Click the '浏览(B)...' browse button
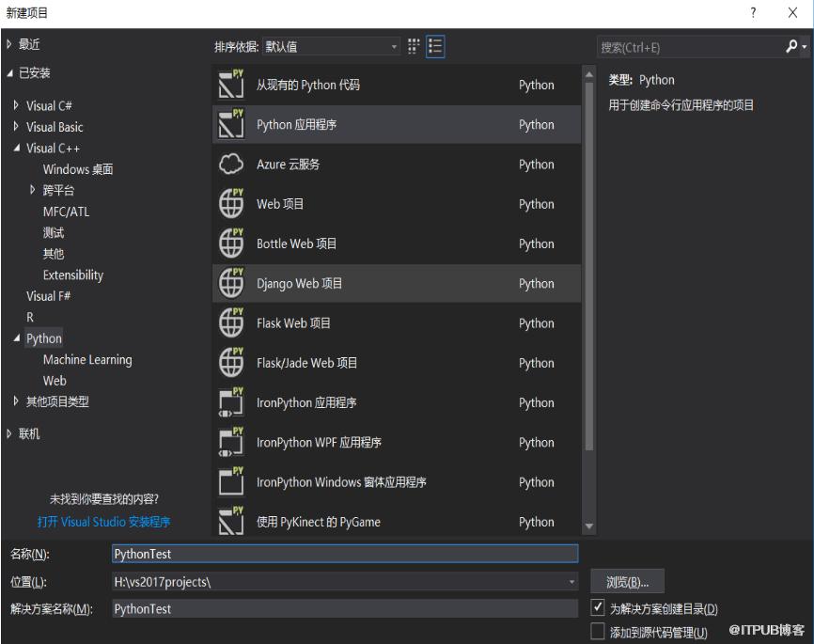 [x=627, y=582]
